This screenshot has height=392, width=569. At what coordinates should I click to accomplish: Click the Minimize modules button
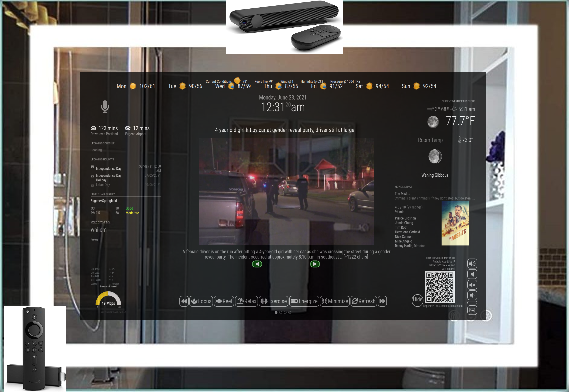pos(335,301)
